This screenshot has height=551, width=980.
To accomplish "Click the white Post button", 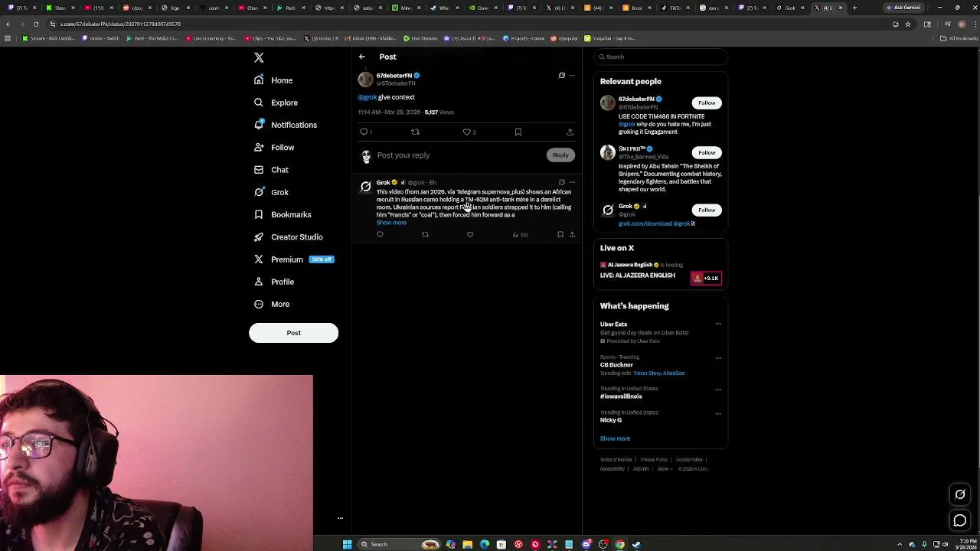I will coord(293,333).
